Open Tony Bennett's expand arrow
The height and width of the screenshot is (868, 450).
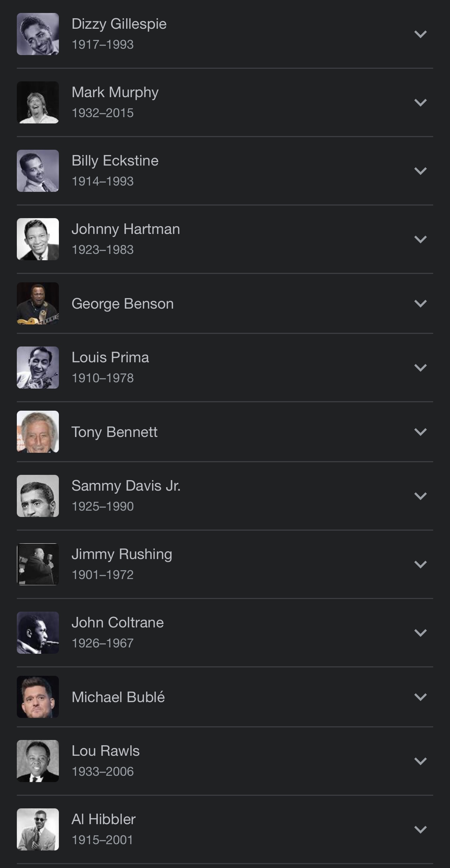(x=420, y=432)
